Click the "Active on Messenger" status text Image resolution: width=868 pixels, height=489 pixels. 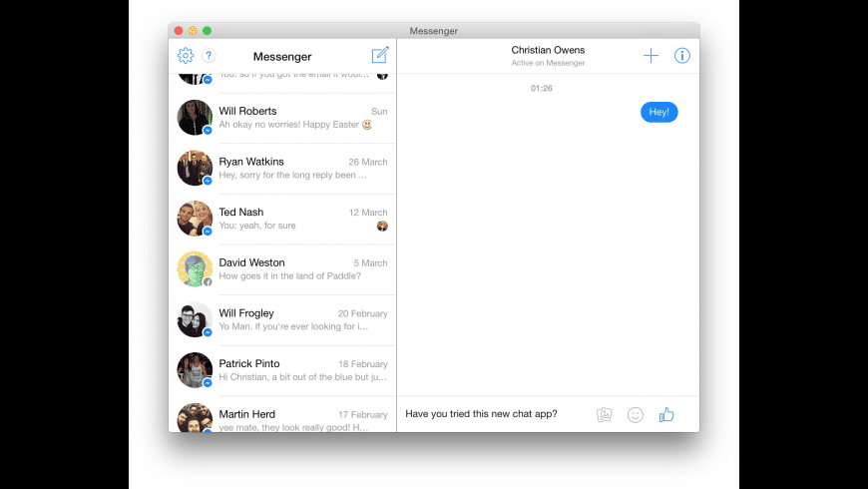coord(548,63)
